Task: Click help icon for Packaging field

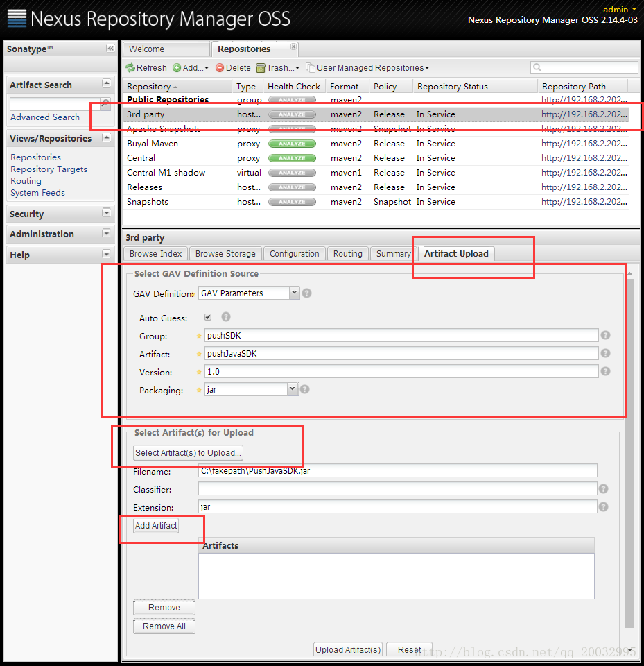Action: [x=304, y=389]
